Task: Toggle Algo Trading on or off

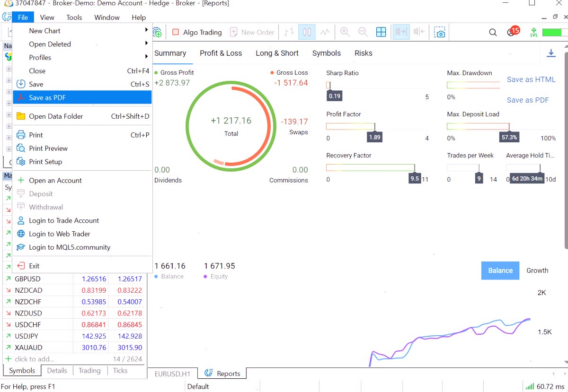Action: coord(196,32)
